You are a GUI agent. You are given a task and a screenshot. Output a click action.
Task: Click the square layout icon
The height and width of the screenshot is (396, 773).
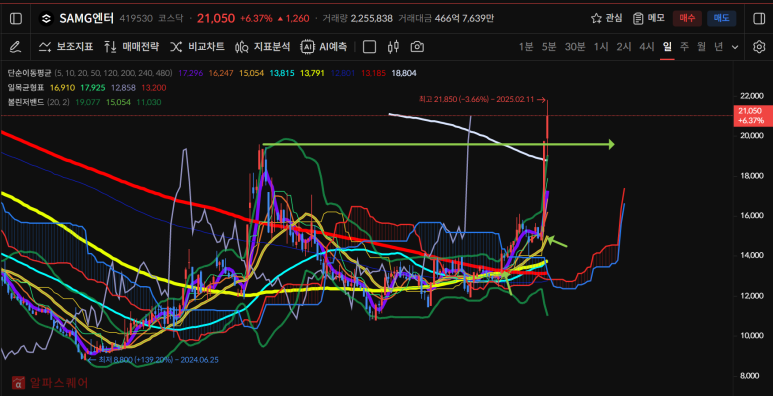tap(369, 47)
